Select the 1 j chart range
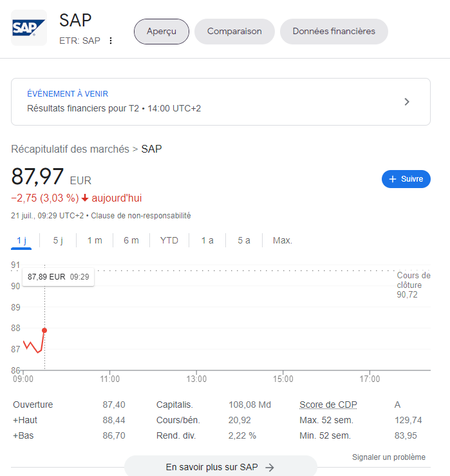Image resolution: width=450 pixels, height=476 pixels. (21, 240)
